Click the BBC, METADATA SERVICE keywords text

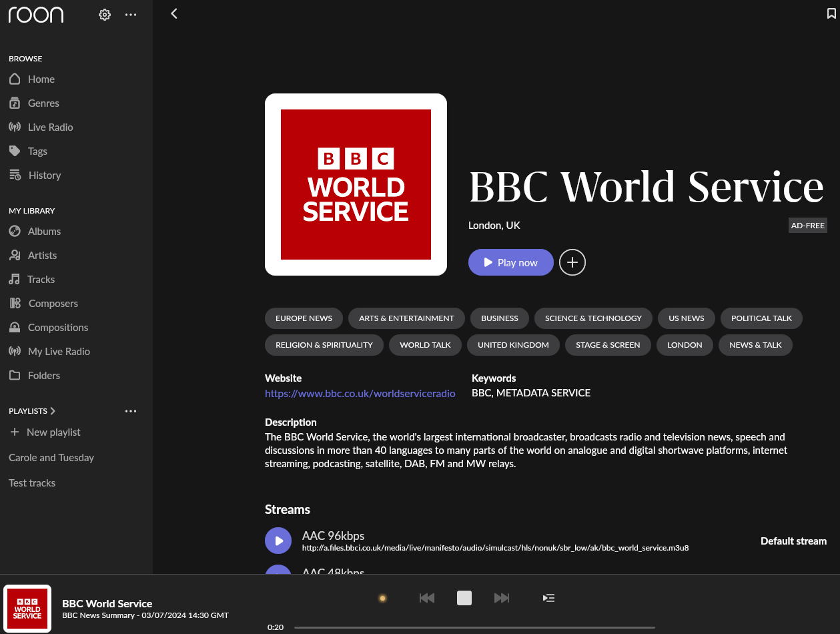pyautogui.click(x=531, y=393)
